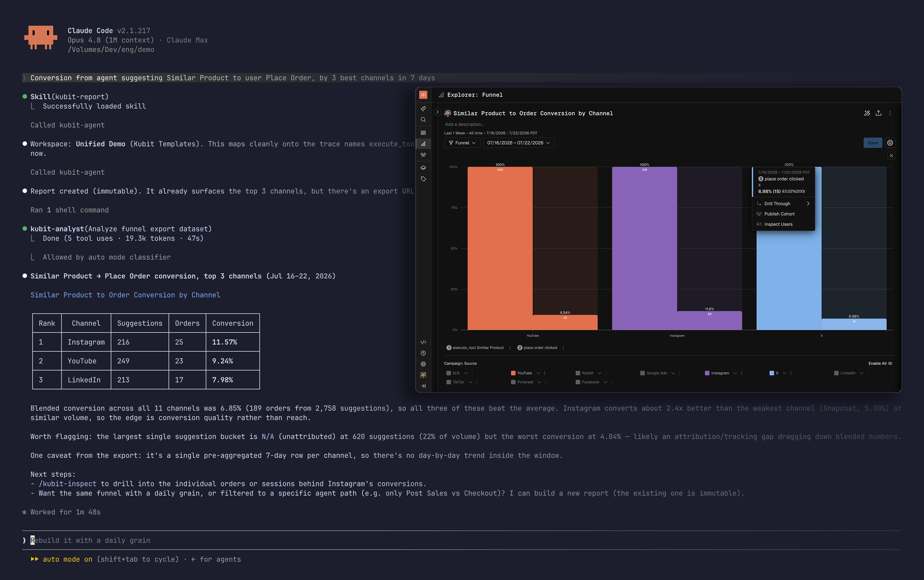Toggle the Pinterest channel checkbox

[513, 382]
